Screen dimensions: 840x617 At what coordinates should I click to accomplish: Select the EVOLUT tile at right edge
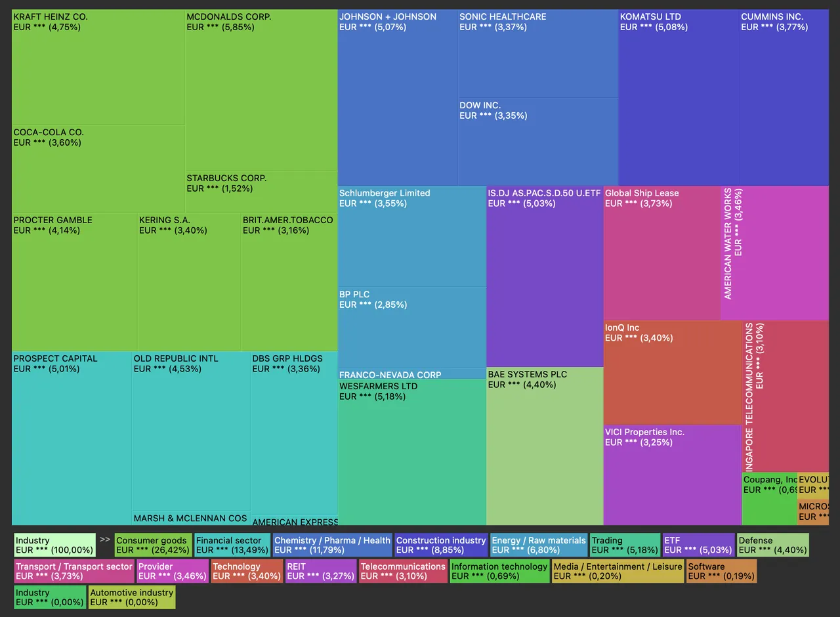click(x=812, y=486)
